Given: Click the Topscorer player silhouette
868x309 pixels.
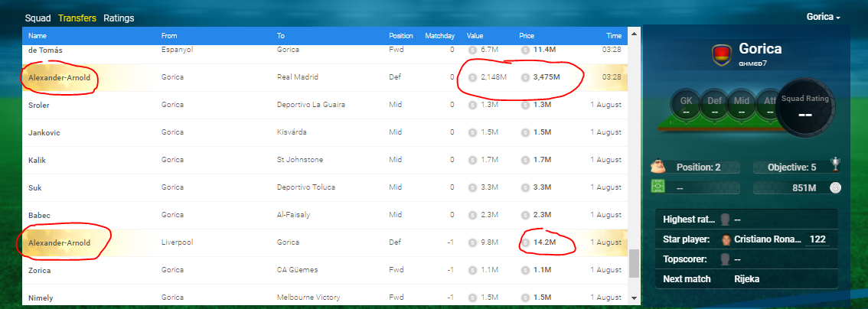Looking at the screenshot, I should click(x=725, y=259).
